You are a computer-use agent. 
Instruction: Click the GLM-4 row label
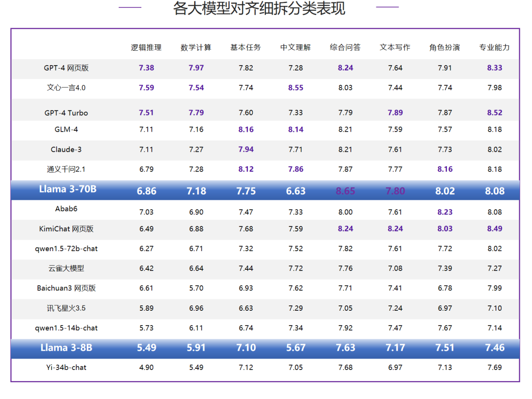pos(66,129)
